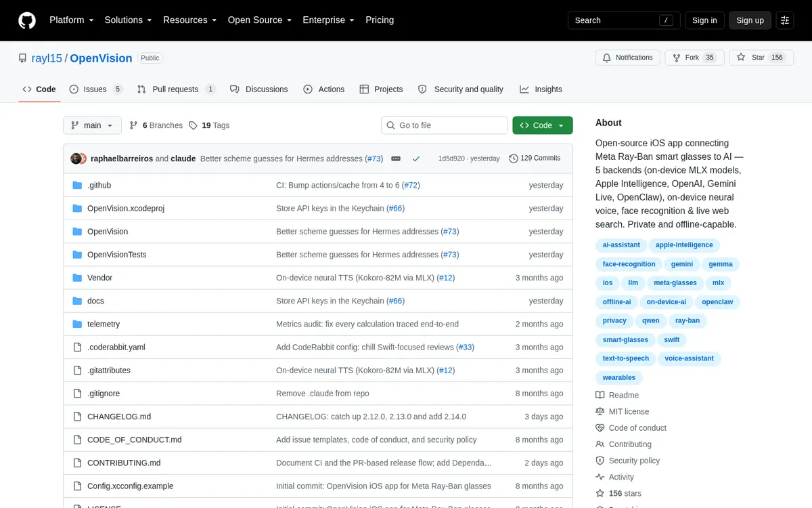Click the bell icon in Notifications
Image resolution: width=812 pixels, height=508 pixels.
(607, 58)
